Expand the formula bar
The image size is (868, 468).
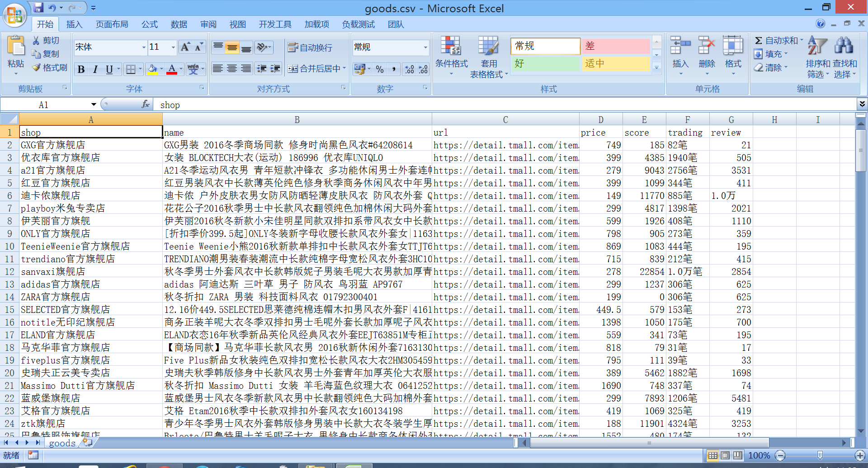click(x=862, y=104)
